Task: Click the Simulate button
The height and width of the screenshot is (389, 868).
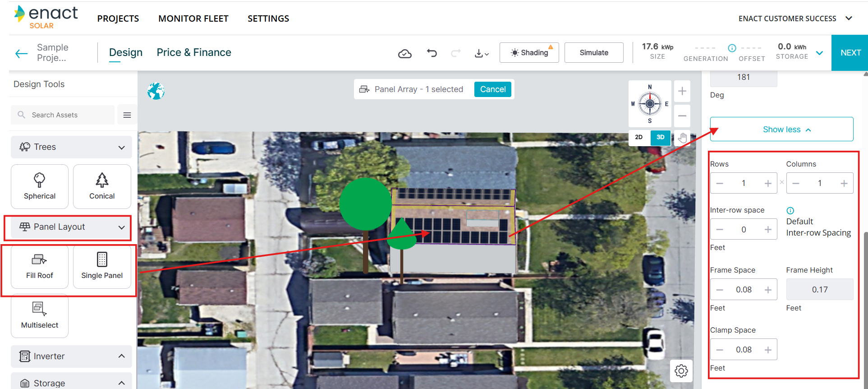Action: click(594, 53)
